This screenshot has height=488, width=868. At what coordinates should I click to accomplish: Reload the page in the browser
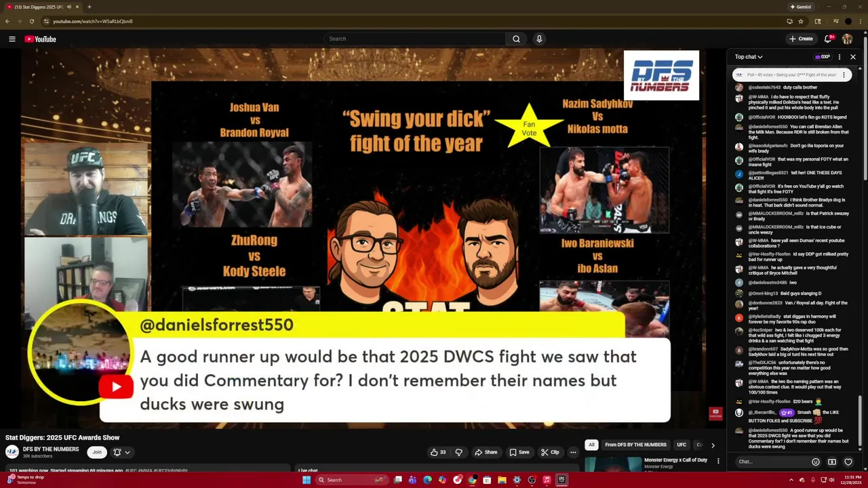tap(31, 21)
